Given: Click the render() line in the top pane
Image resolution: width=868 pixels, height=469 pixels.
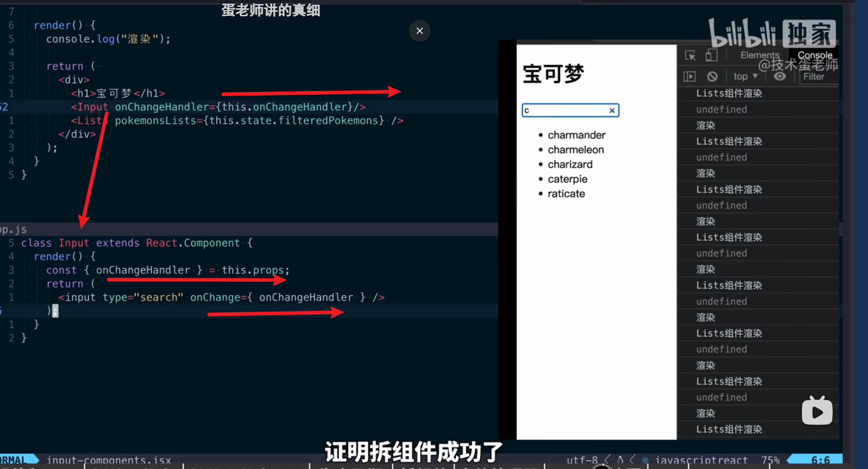Looking at the screenshot, I should point(64,25).
